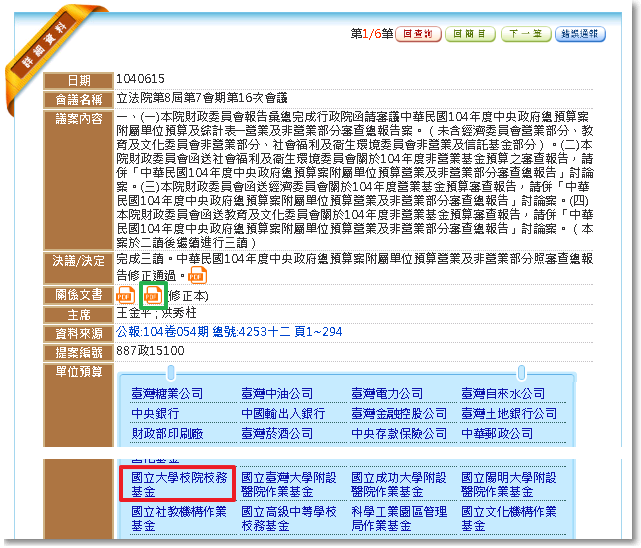Viewport: 641px width, 548px height.
Task: Click the 臺灣自來水公司 link
Action: tap(502, 394)
